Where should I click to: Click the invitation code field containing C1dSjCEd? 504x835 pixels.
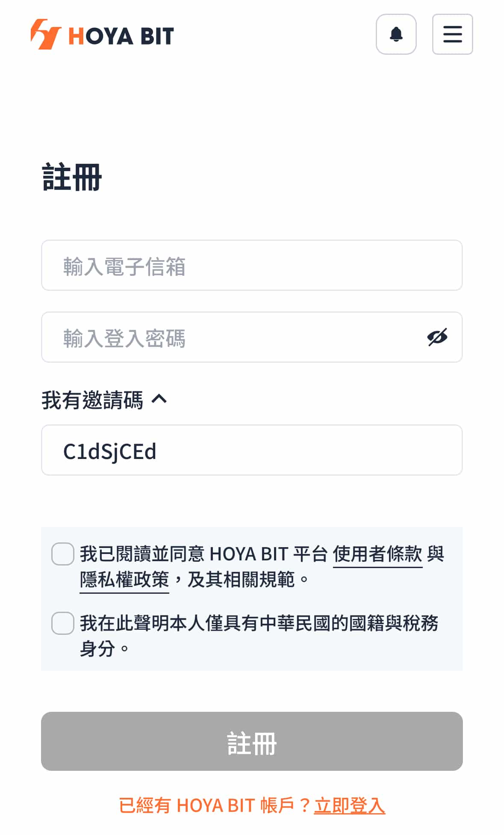[252, 450]
